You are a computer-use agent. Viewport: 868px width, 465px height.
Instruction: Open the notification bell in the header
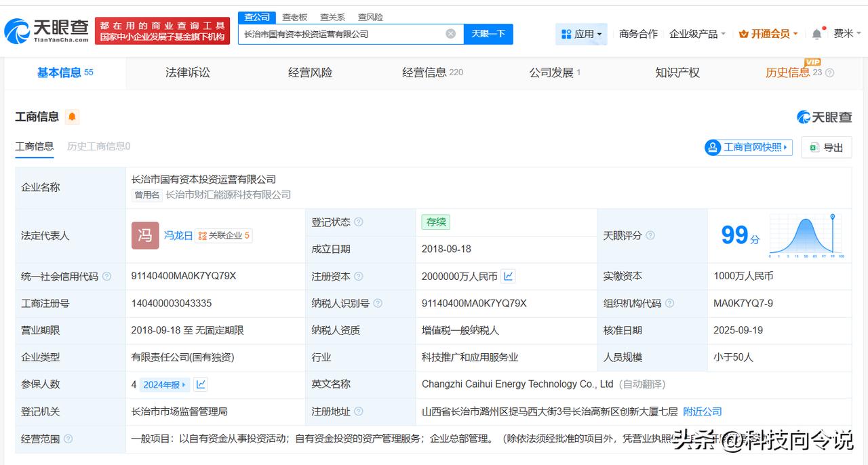pyautogui.click(x=816, y=34)
